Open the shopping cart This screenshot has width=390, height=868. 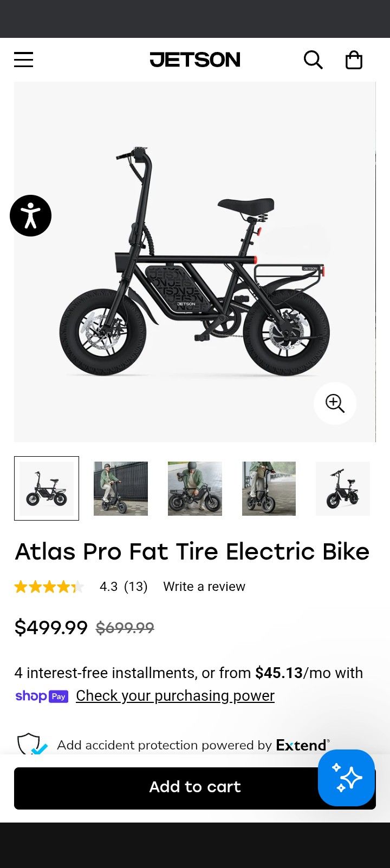(x=354, y=60)
